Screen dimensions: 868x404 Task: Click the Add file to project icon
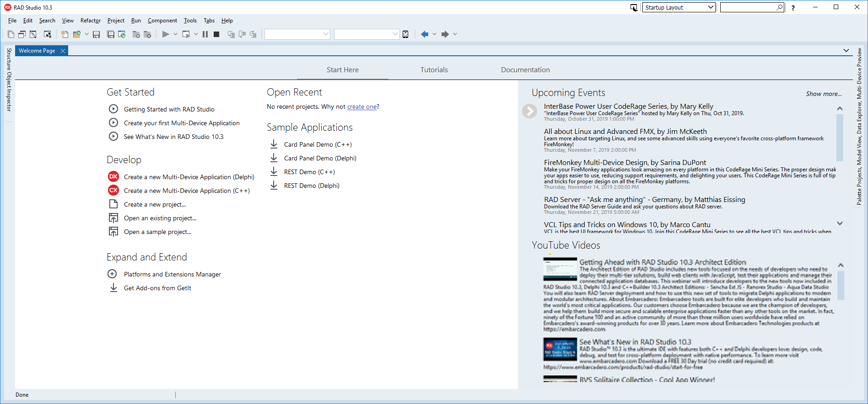[x=136, y=34]
